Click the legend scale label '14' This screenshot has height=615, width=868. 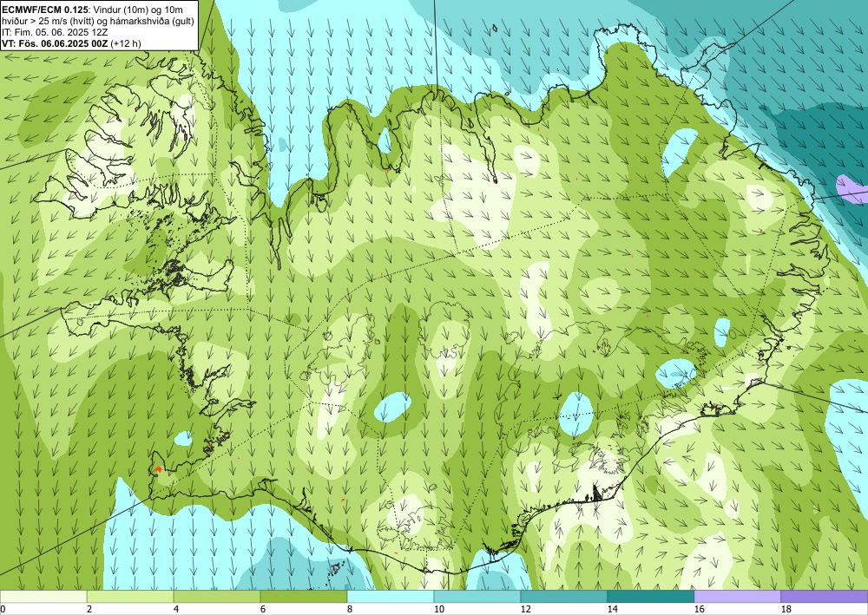point(613,610)
